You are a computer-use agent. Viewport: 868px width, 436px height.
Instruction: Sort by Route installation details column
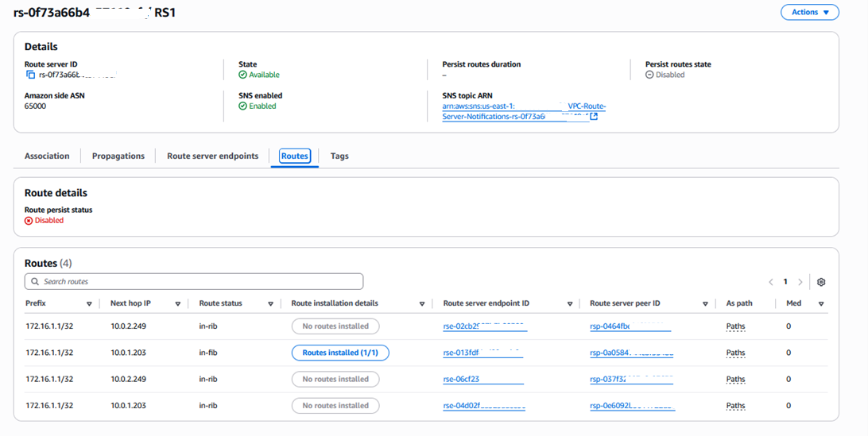point(422,303)
